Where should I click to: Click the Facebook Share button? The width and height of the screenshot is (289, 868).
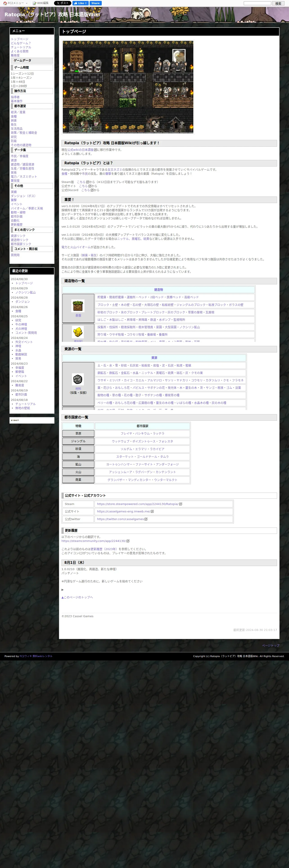96,3
